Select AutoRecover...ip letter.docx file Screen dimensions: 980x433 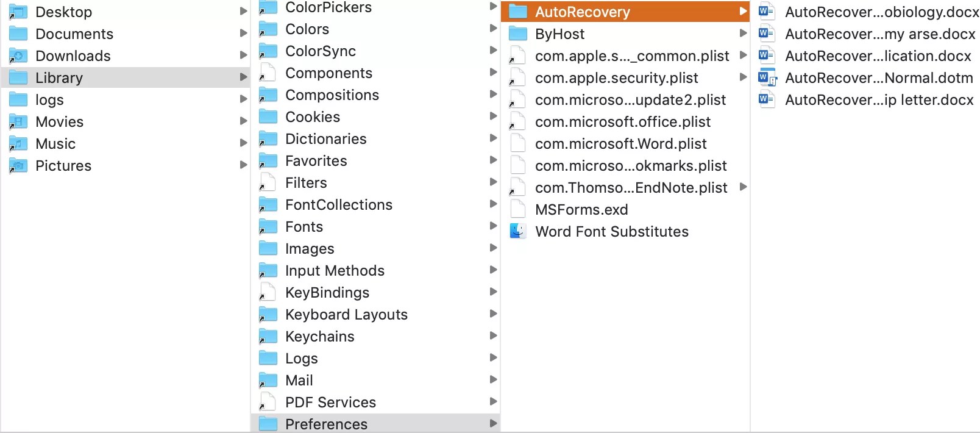[879, 100]
